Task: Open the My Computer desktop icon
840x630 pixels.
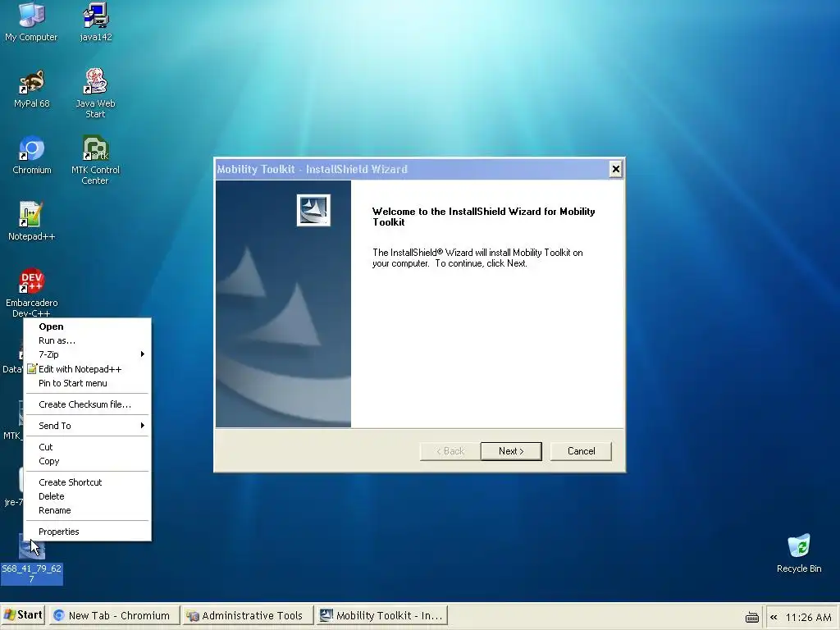Action: 31,21
